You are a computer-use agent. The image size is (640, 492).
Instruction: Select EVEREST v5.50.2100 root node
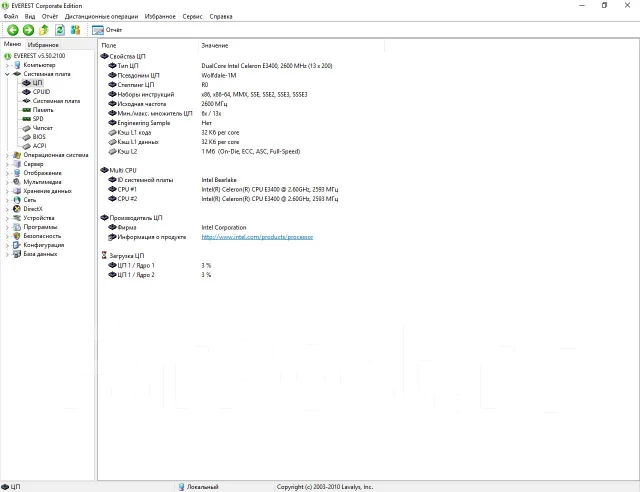39,56
